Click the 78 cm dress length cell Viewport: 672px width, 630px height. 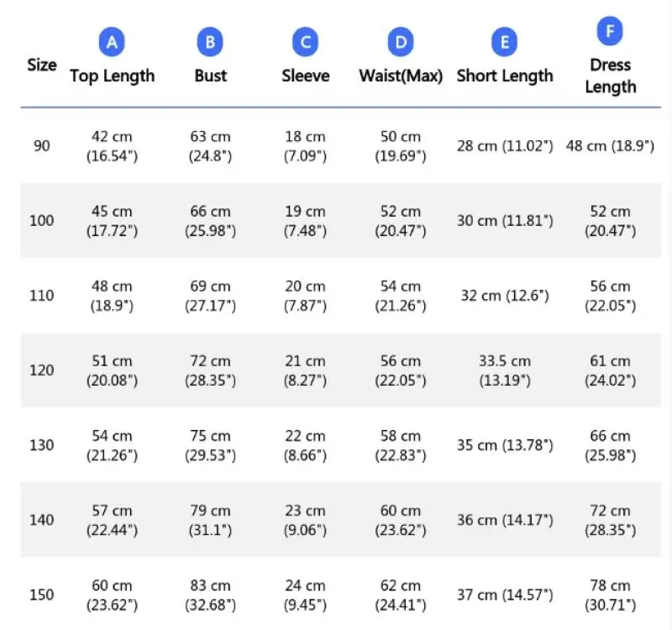pos(610,595)
